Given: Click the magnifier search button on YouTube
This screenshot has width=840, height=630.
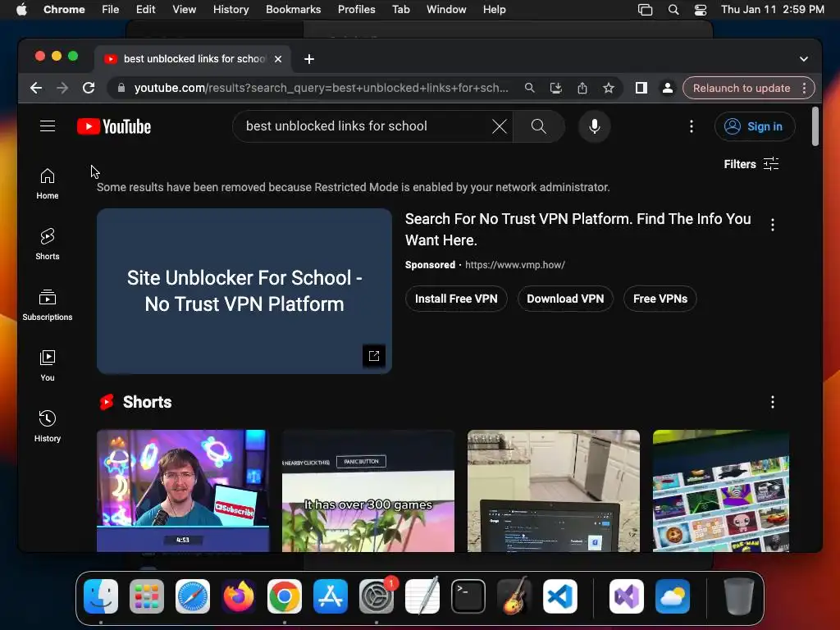Looking at the screenshot, I should 538,126.
